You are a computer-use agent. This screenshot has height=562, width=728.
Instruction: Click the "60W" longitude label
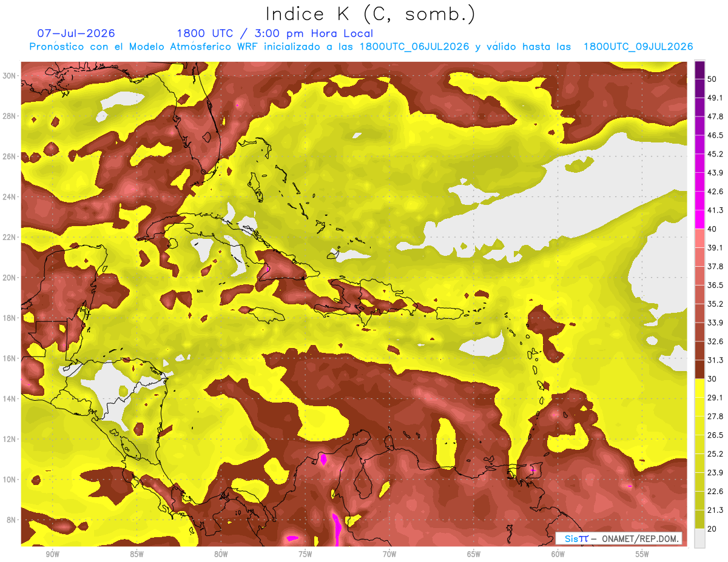coord(558,554)
